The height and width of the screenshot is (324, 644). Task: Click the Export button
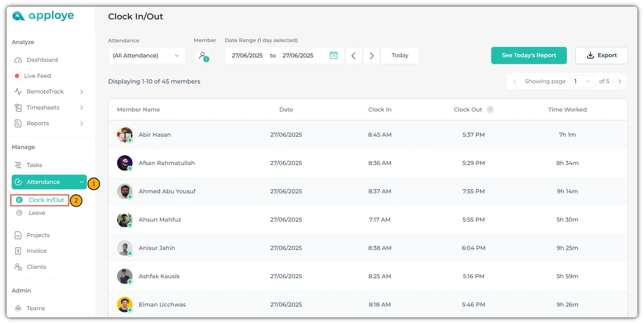[601, 55]
